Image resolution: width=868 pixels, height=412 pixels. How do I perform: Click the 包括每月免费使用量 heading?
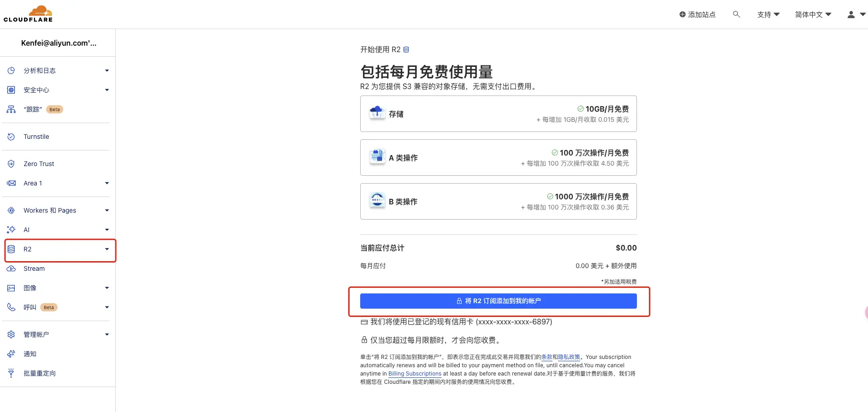click(426, 72)
